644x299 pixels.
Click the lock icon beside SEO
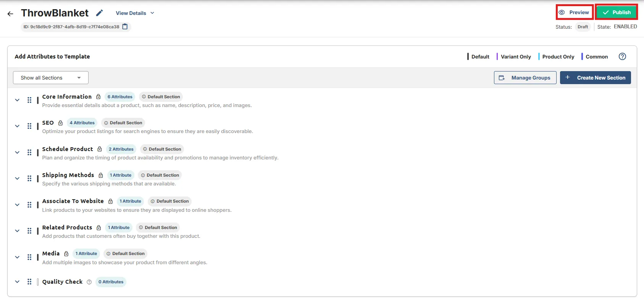coord(60,123)
